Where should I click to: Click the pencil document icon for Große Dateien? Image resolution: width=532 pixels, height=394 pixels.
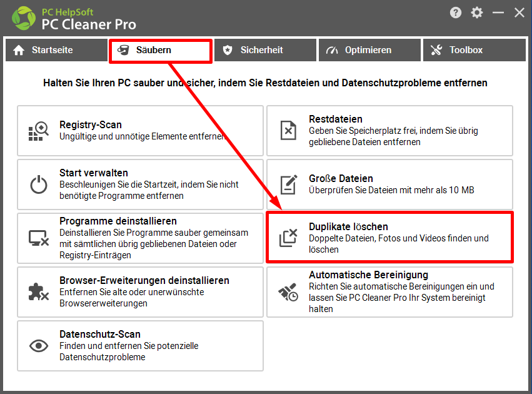pos(289,184)
